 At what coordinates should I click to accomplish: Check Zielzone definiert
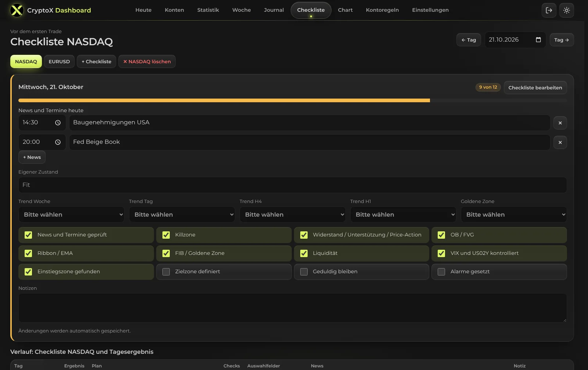[166, 272]
